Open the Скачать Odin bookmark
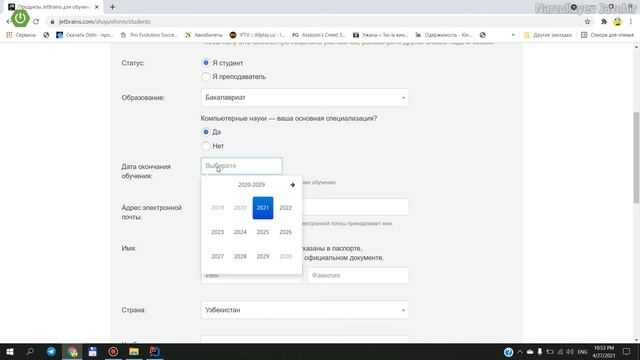 (85, 35)
